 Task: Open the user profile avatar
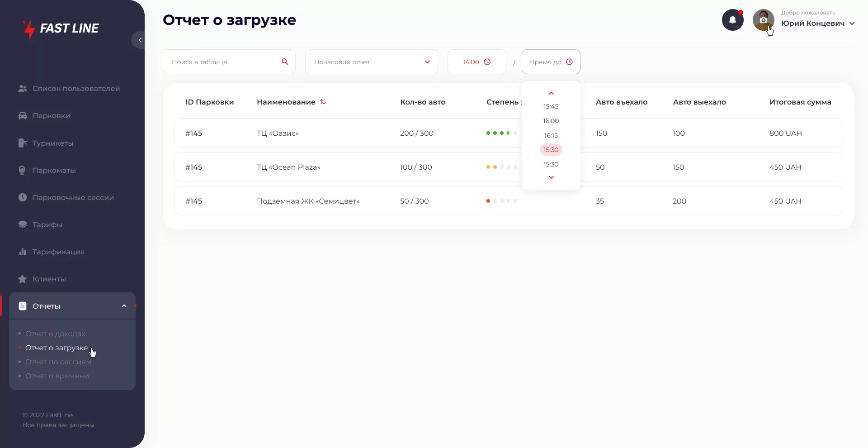click(x=763, y=20)
